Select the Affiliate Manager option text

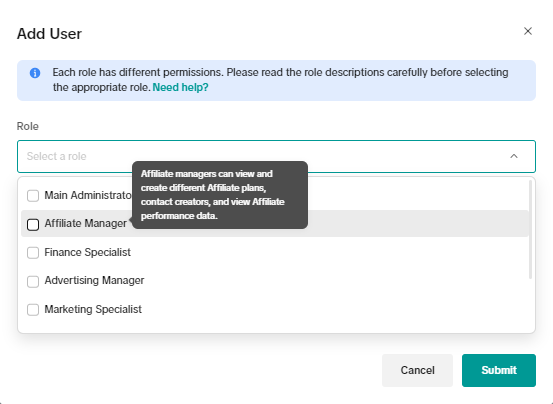click(x=85, y=224)
